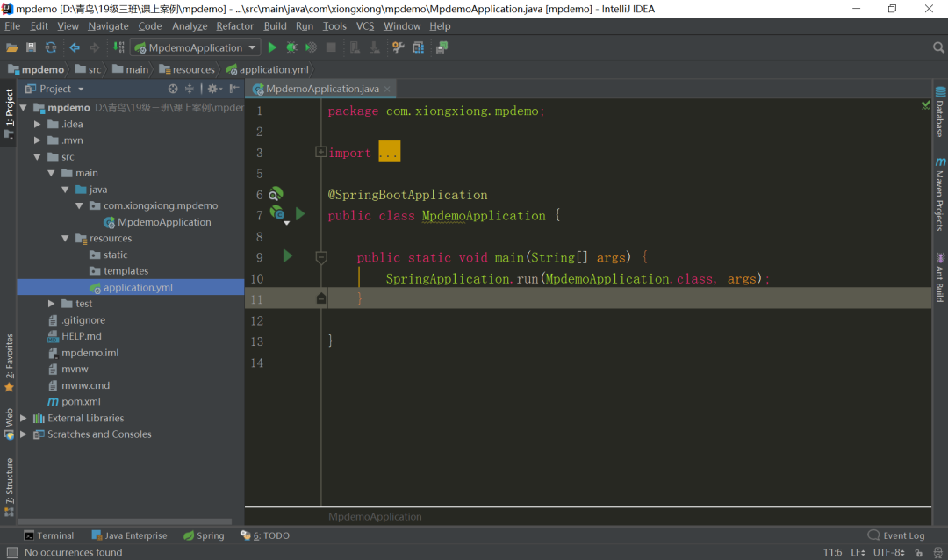Collapse the resources folder node
This screenshot has width=948, height=560.
[x=65, y=238]
